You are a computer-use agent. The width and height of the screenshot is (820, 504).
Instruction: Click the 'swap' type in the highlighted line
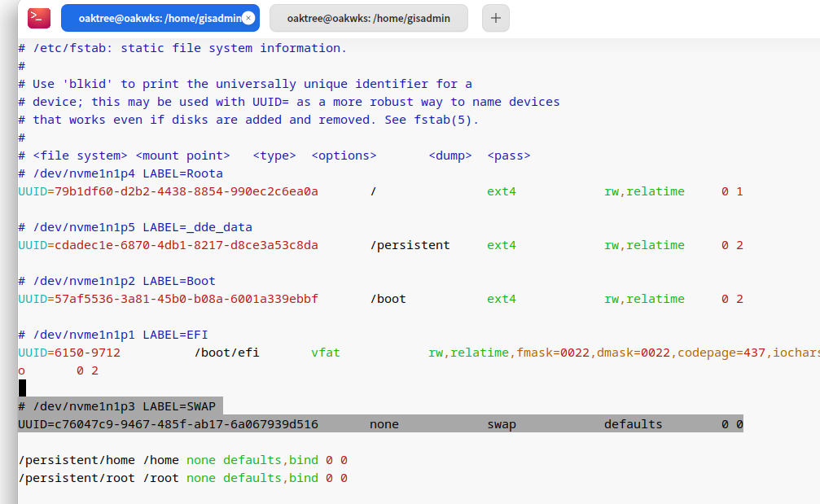point(502,424)
